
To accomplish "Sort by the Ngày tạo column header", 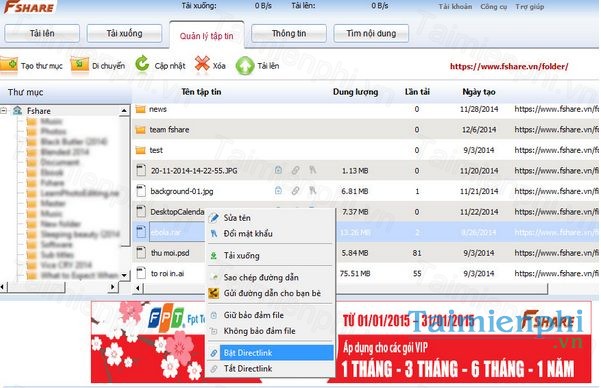I will 479,92.
